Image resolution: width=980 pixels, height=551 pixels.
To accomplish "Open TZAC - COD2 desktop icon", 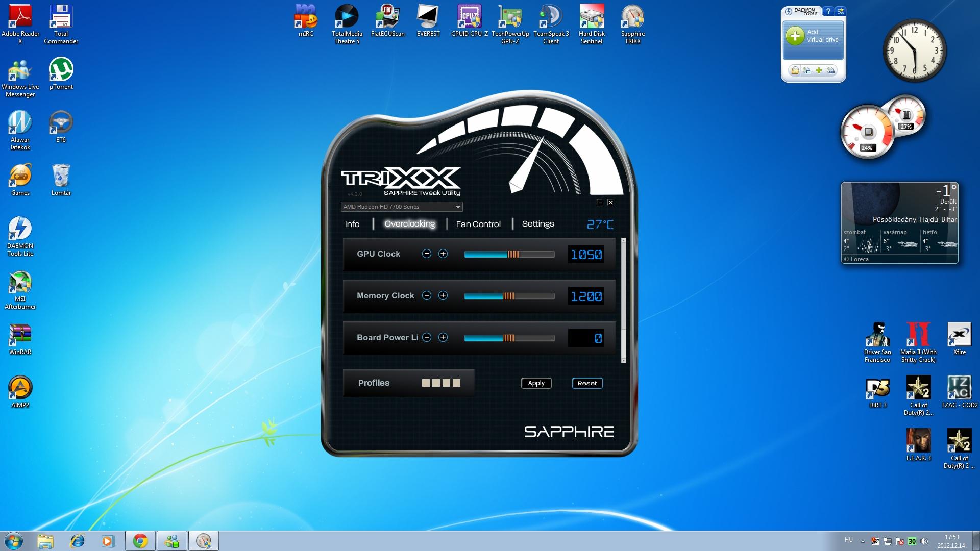I will 959,392.
